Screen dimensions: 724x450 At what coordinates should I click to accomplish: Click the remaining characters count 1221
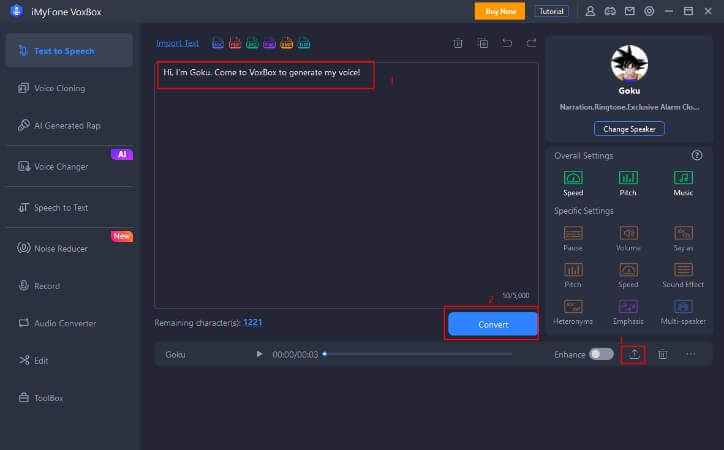tap(253, 322)
